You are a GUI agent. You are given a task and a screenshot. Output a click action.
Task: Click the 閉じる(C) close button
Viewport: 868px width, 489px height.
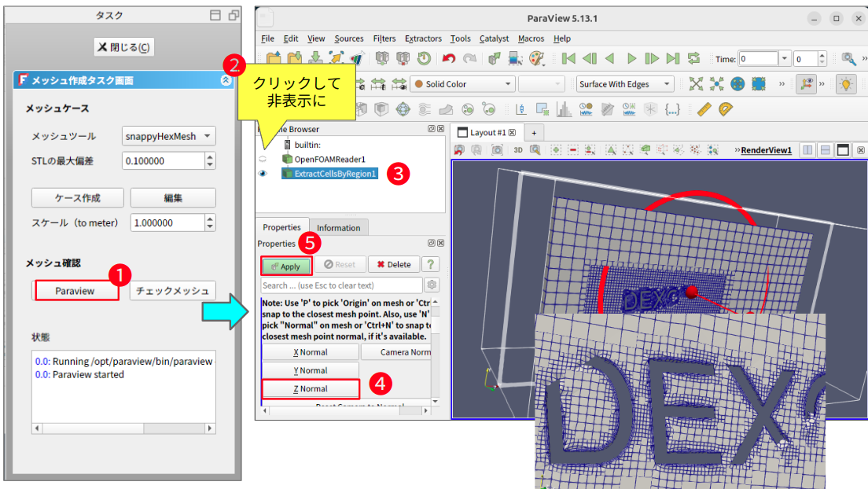(123, 47)
